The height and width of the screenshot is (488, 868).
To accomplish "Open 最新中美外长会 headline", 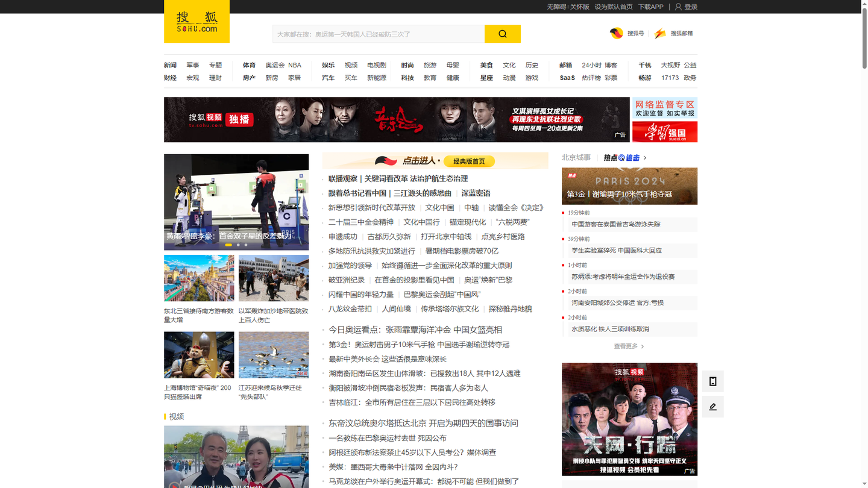I will (x=388, y=359).
